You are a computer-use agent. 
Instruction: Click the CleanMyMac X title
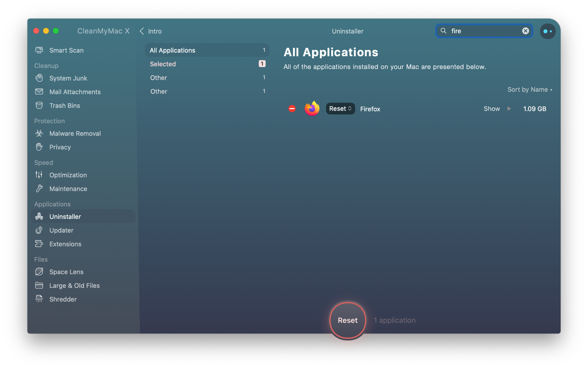103,31
